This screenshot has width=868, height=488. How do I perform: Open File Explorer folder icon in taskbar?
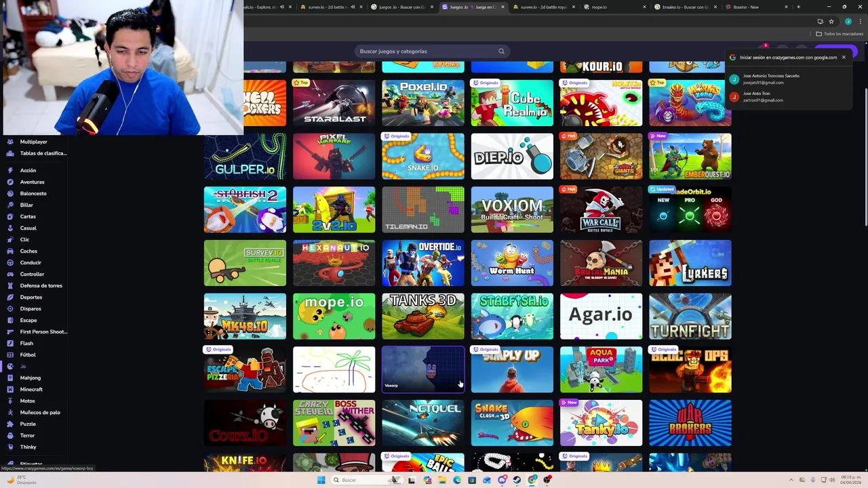[x=441, y=480]
